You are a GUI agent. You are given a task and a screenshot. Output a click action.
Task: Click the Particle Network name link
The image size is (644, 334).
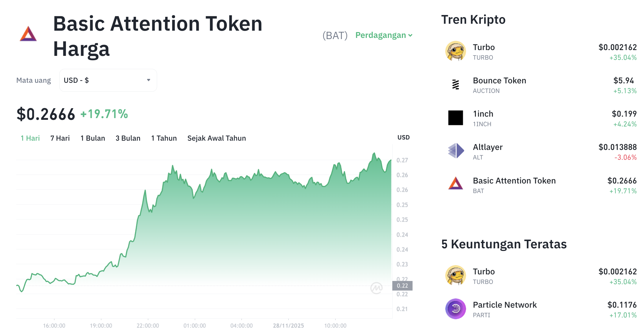tap(505, 304)
